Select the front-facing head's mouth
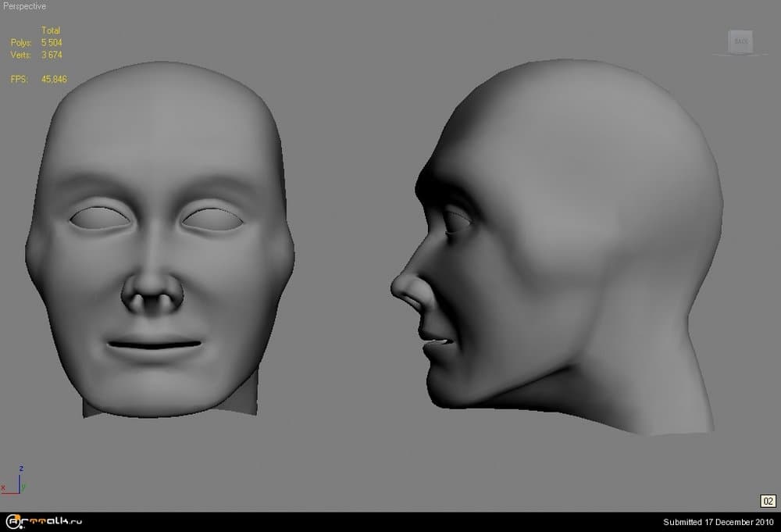 (x=153, y=345)
